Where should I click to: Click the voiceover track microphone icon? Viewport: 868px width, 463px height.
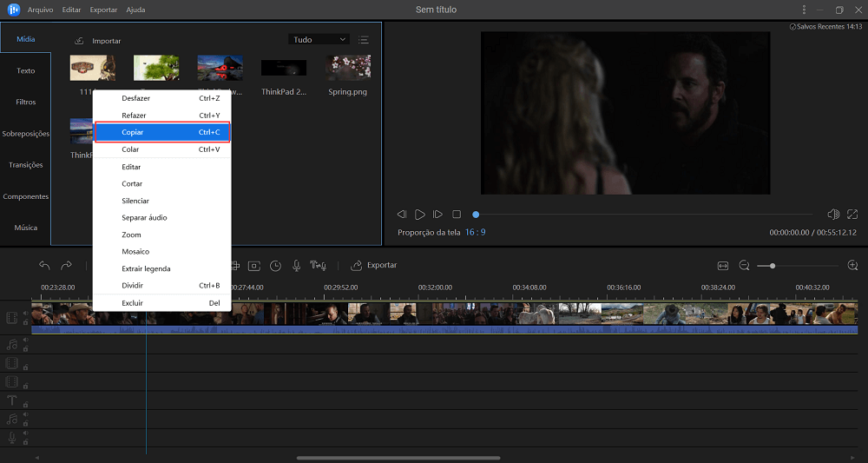point(11,438)
